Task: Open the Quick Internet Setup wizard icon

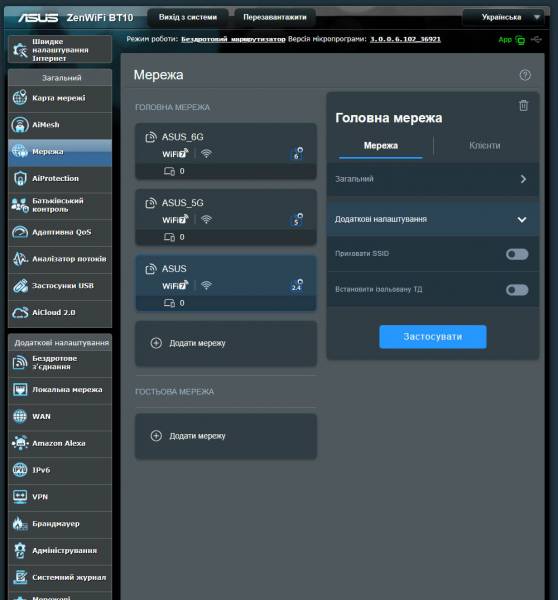Action: pos(20,50)
